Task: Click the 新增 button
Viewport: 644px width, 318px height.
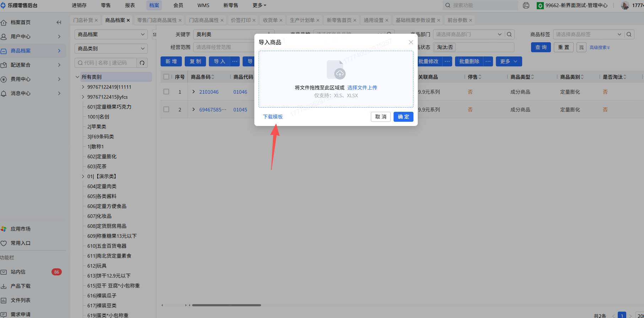Action: pos(171,61)
